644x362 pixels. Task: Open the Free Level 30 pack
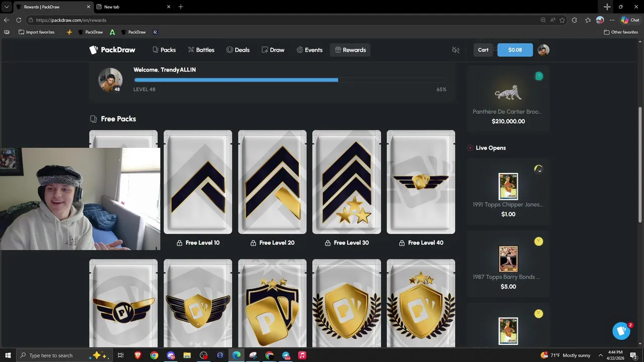(347, 182)
